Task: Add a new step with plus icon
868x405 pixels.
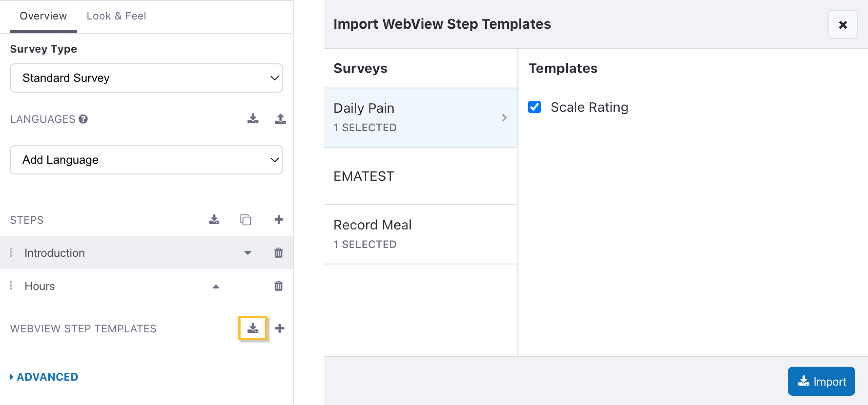Action: 278,220
